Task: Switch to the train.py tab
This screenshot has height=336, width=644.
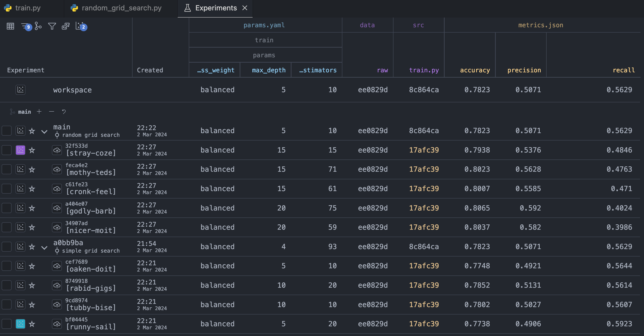Action: click(28, 8)
